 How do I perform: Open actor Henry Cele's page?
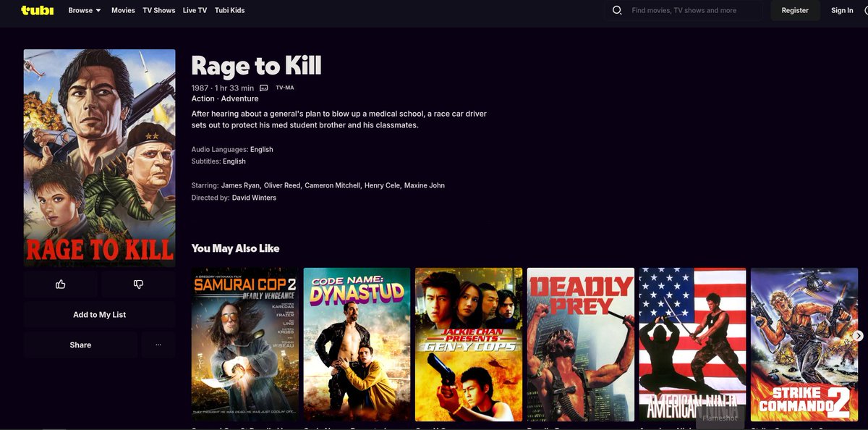[382, 185]
